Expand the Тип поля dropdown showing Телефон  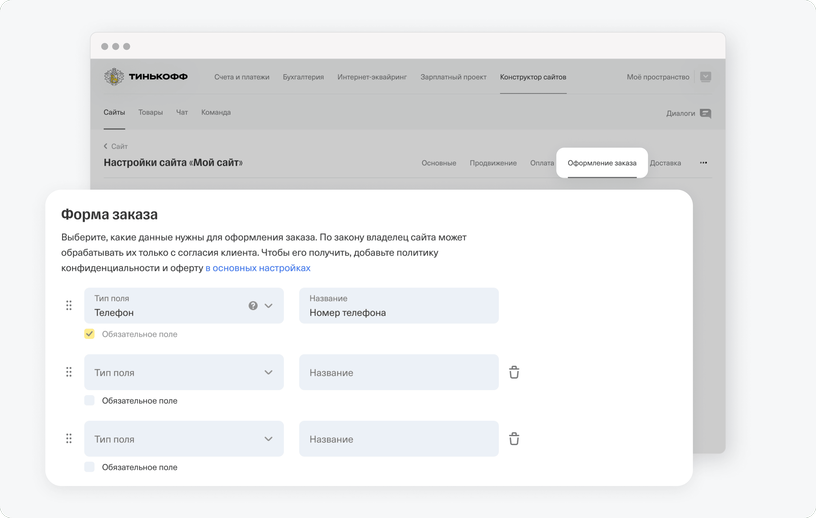184,306
